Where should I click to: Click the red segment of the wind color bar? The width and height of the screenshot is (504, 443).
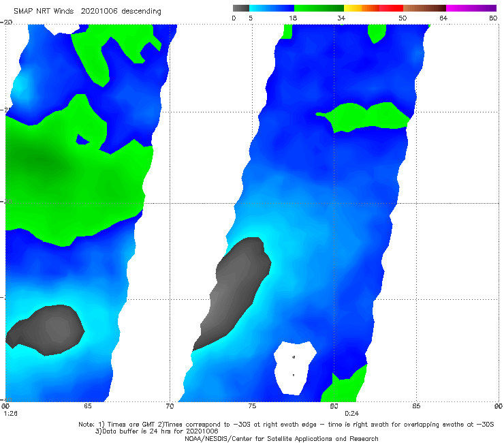click(x=391, y=8)
